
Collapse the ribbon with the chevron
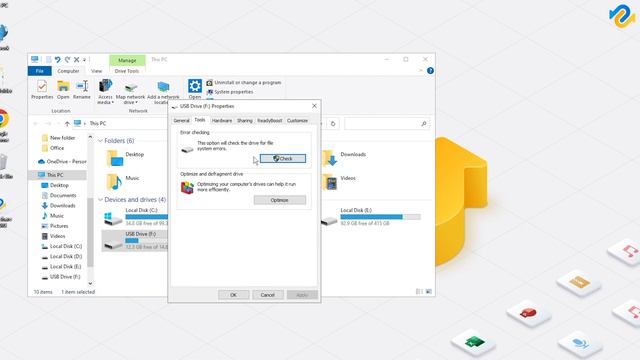pos(421,71)
